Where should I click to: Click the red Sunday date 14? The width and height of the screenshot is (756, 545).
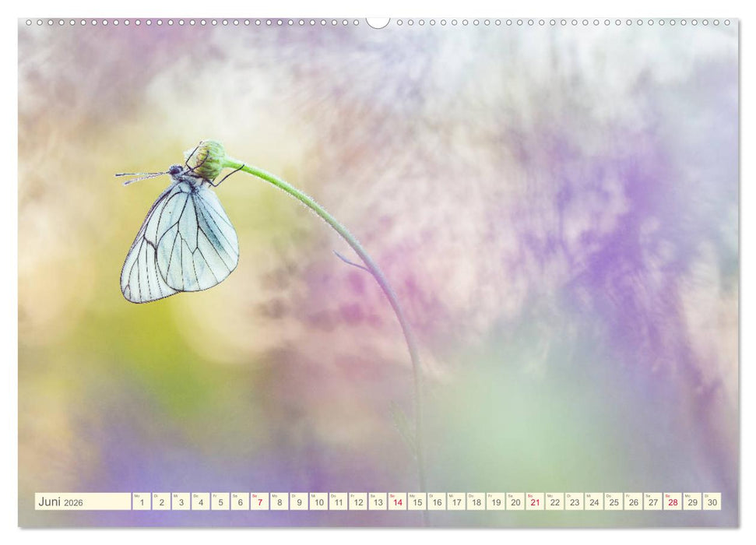[x=397, y=501]
